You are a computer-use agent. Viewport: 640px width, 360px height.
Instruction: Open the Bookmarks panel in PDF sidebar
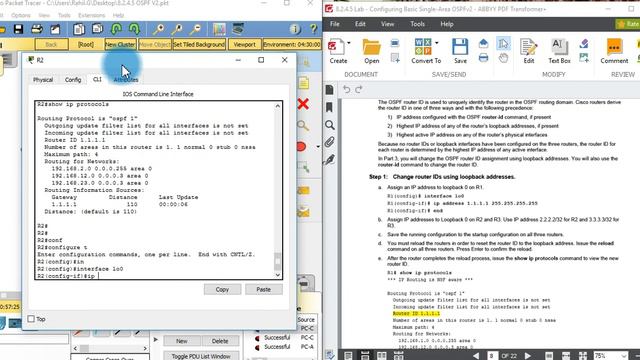[330, 107]
